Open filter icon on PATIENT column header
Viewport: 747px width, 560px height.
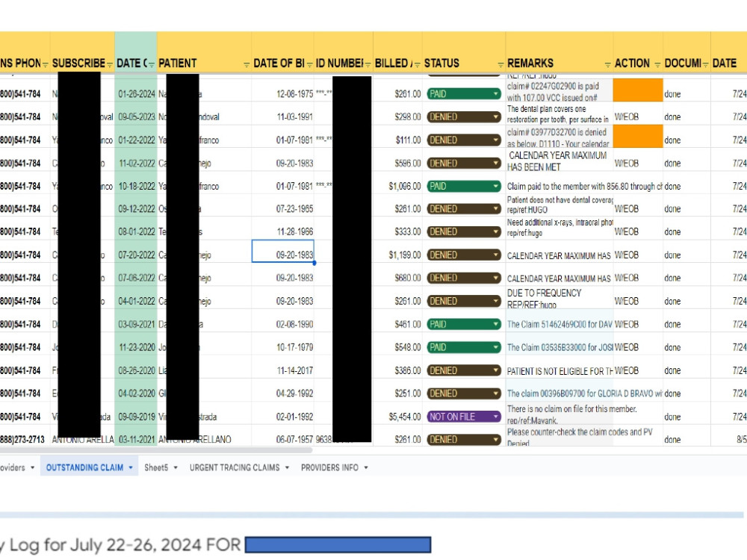(247, 64)
